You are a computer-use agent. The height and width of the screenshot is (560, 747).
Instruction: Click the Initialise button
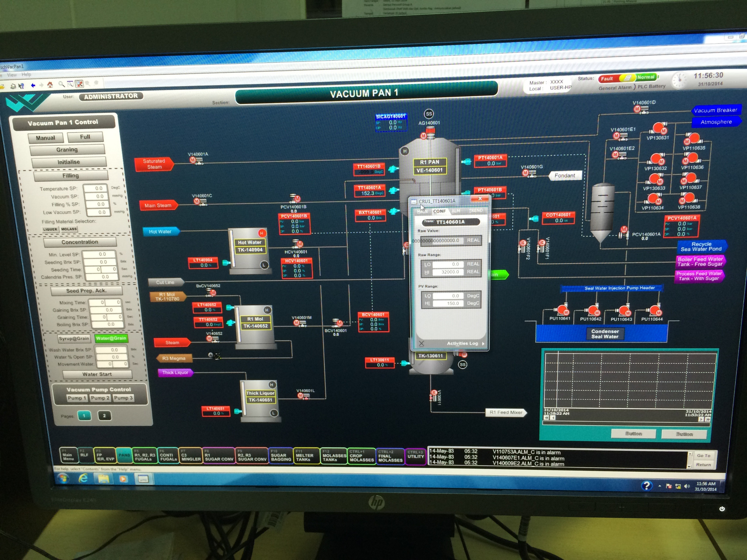(69, 162)
